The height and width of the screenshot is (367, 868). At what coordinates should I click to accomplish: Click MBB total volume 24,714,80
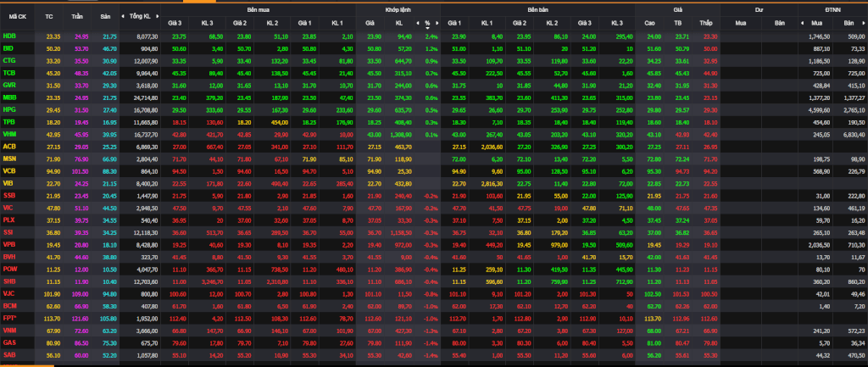[x=146, y=97]
